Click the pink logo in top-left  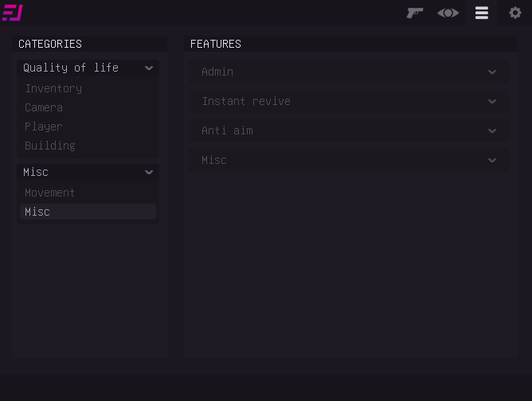pyautogui.click(x=13, y=13)
